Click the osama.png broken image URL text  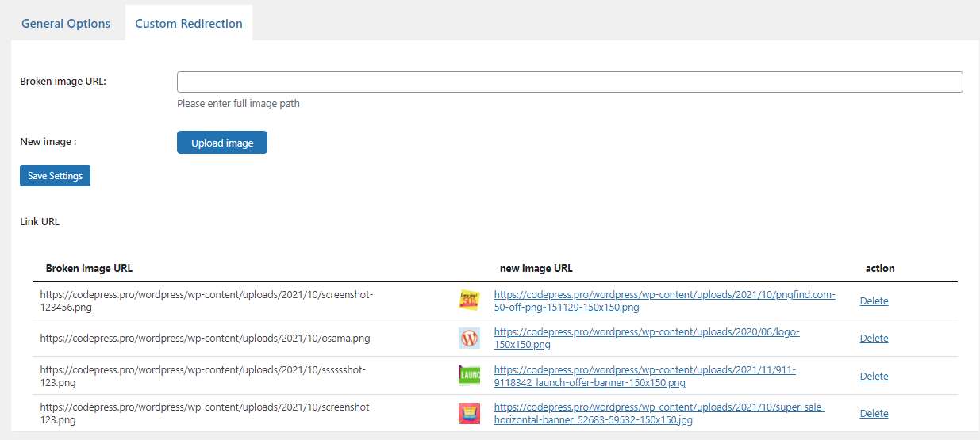tap(205, 339)
